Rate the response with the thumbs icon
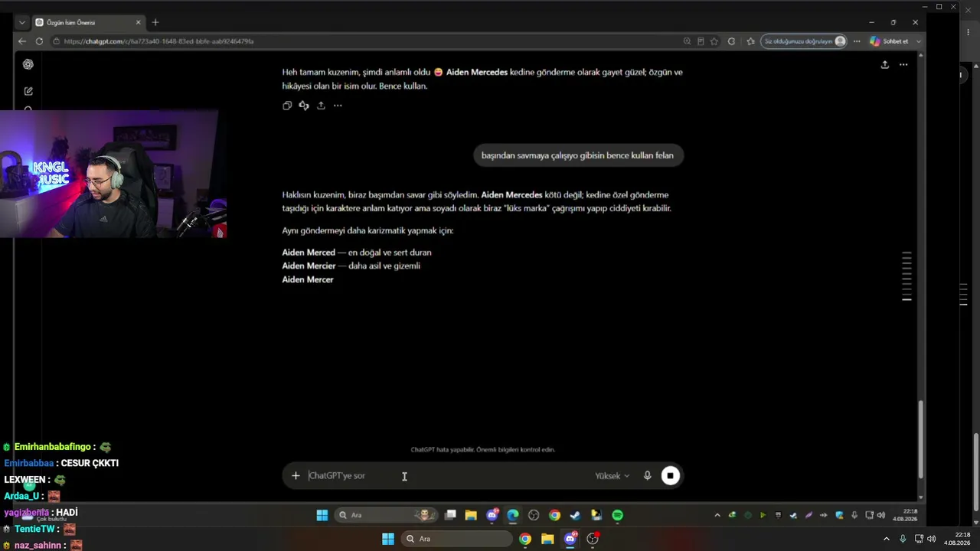The width and height of the screenshot is (980, 551). pyautogui.click(x=304, y=106)
